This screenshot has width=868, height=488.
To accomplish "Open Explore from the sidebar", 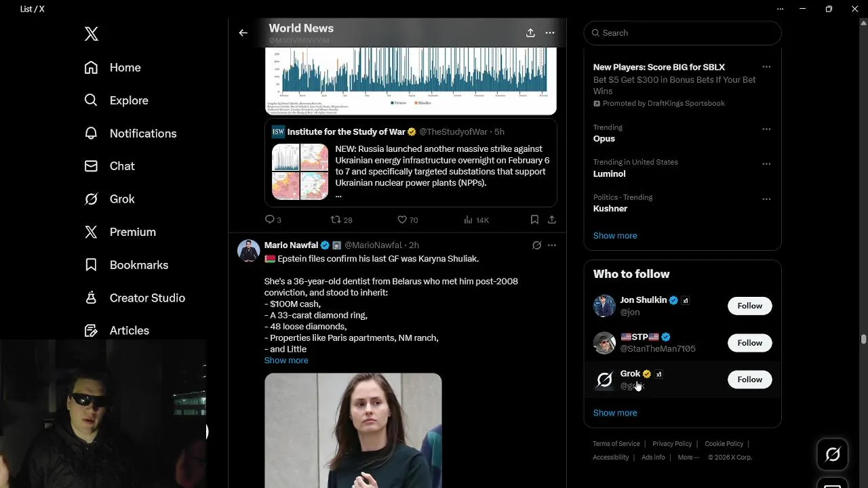I will pos(116,100).
